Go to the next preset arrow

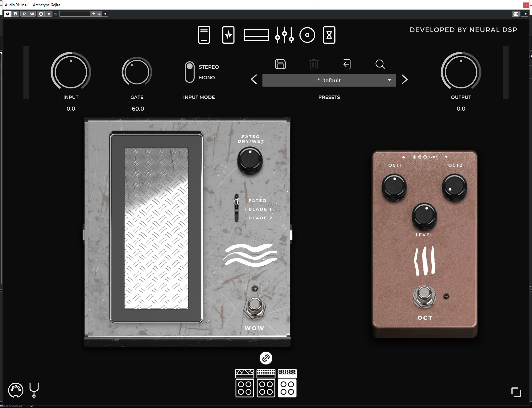click(x=405, y=80)
